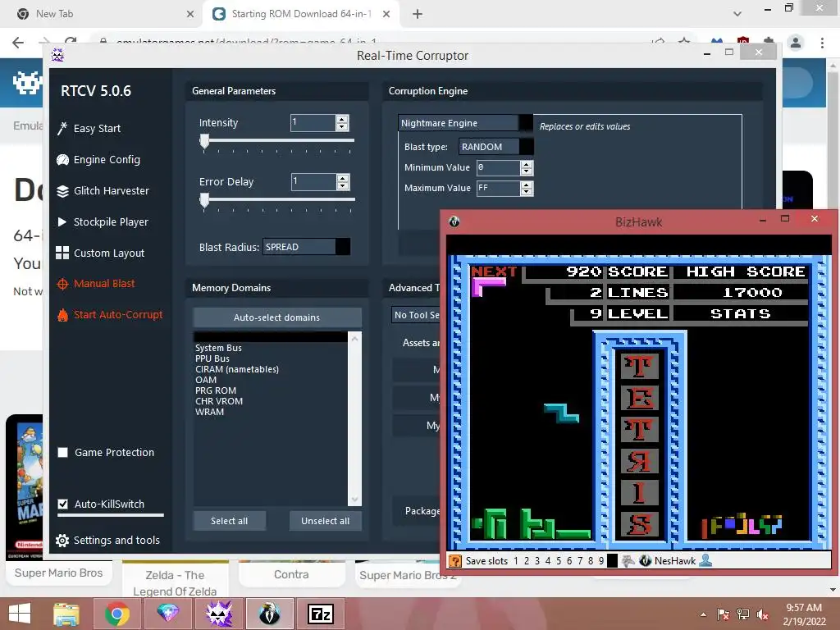The width and height of the screenshot is (840, 630).
Task: Click the controller icon in BizHawk status bar
Action: pyautogui.click(x=628, y=561)
